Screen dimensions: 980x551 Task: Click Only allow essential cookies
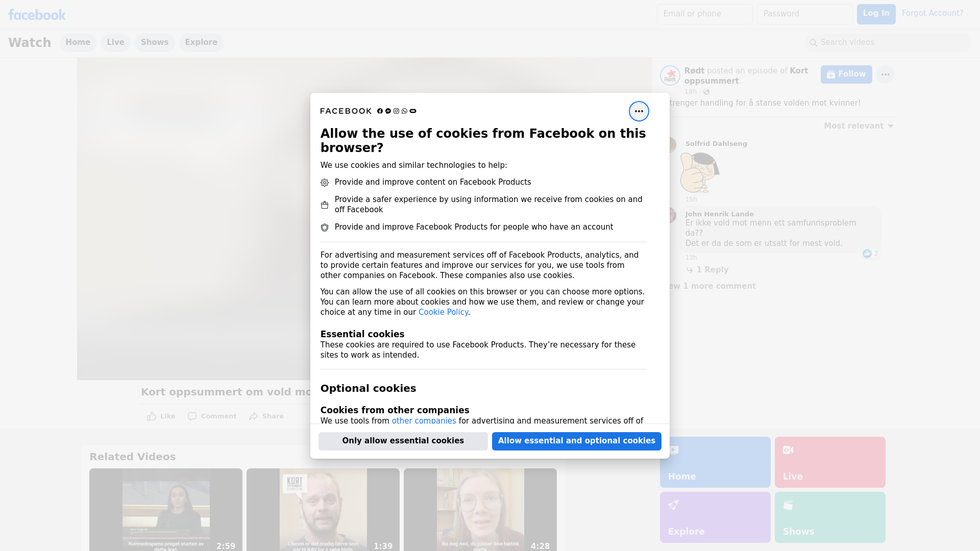(x=403, y=441)
